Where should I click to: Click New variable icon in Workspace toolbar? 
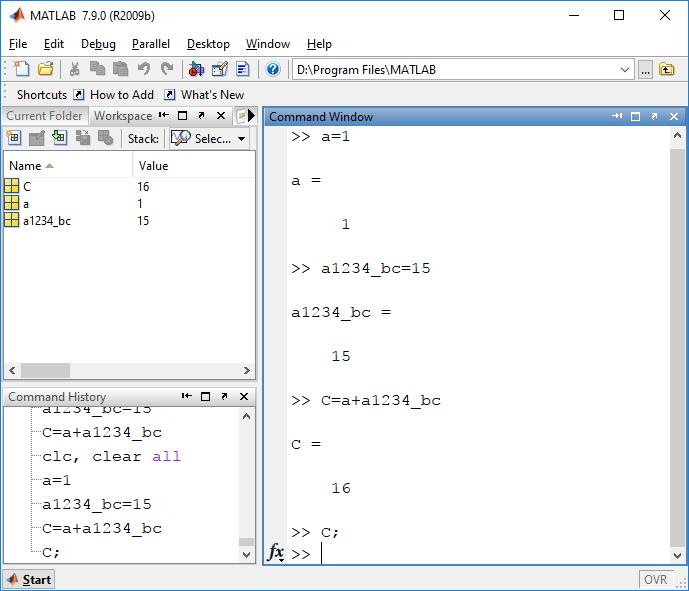tap(14, 138)
